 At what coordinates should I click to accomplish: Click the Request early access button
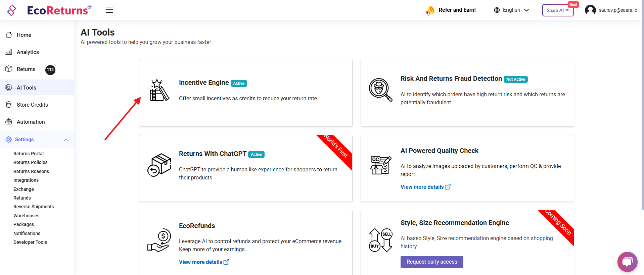click(x=431, y=262)
